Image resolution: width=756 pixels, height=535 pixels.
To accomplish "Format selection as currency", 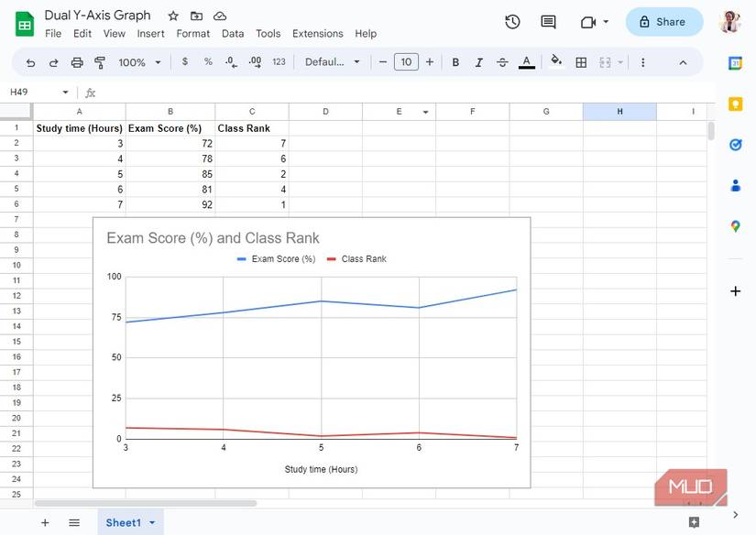I will point(184,61).
